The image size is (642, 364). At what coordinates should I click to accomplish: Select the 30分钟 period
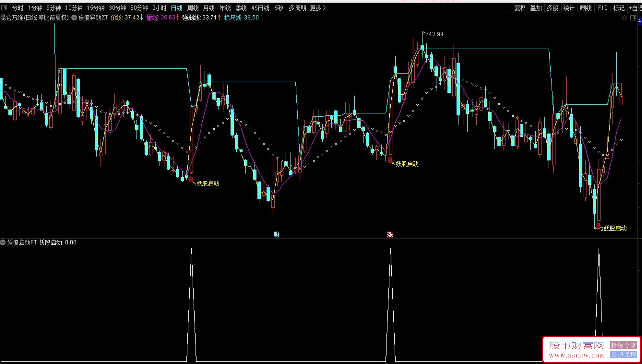[x=117, y=8]
